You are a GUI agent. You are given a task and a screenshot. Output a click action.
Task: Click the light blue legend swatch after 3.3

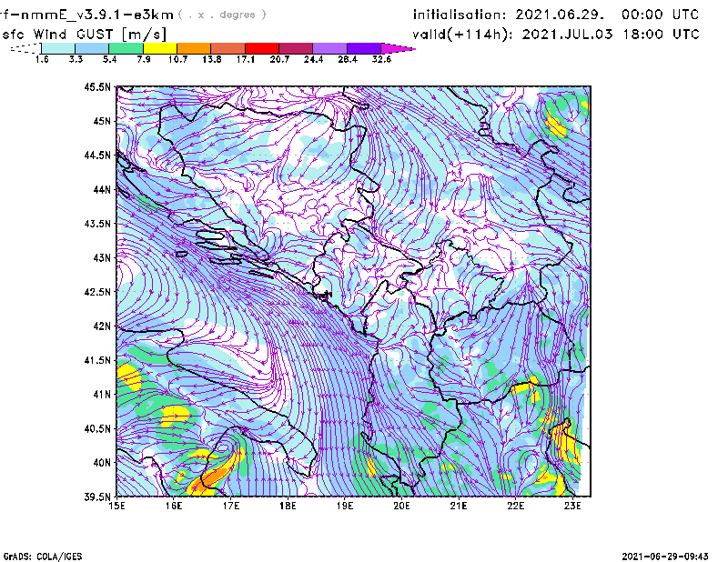(x=92, y=48)
